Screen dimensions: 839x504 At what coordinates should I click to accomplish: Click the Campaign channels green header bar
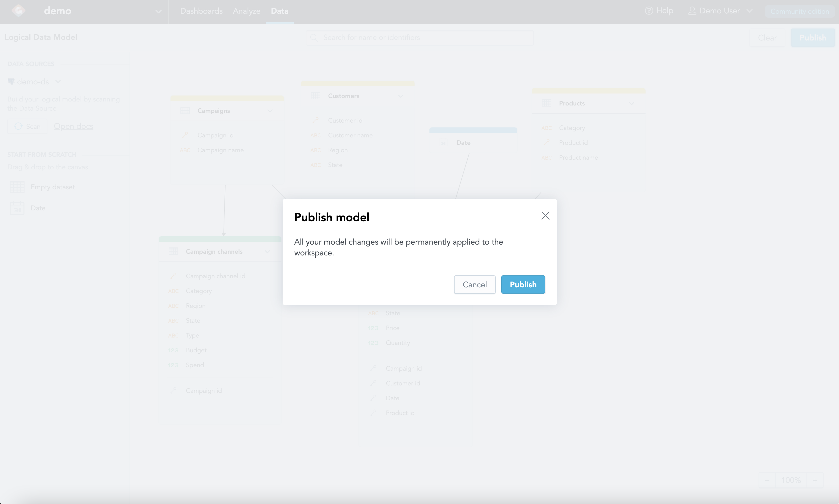click(220, 239)
